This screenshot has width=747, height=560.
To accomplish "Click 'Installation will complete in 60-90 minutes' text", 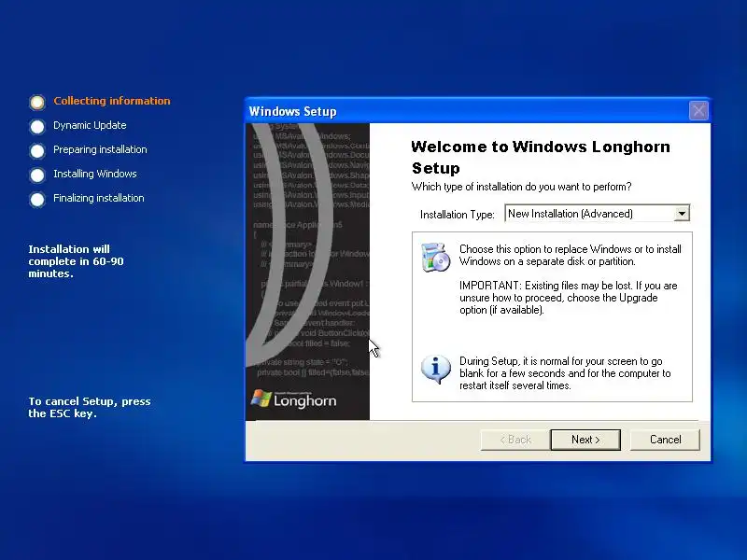I will tap(76, 261).
